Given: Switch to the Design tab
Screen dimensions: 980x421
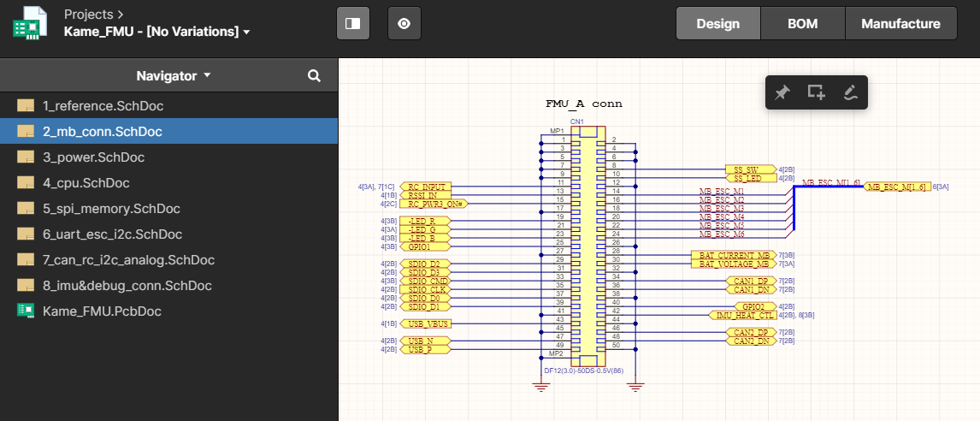Looking at the screenshot, I should click(x=718, y=24).
